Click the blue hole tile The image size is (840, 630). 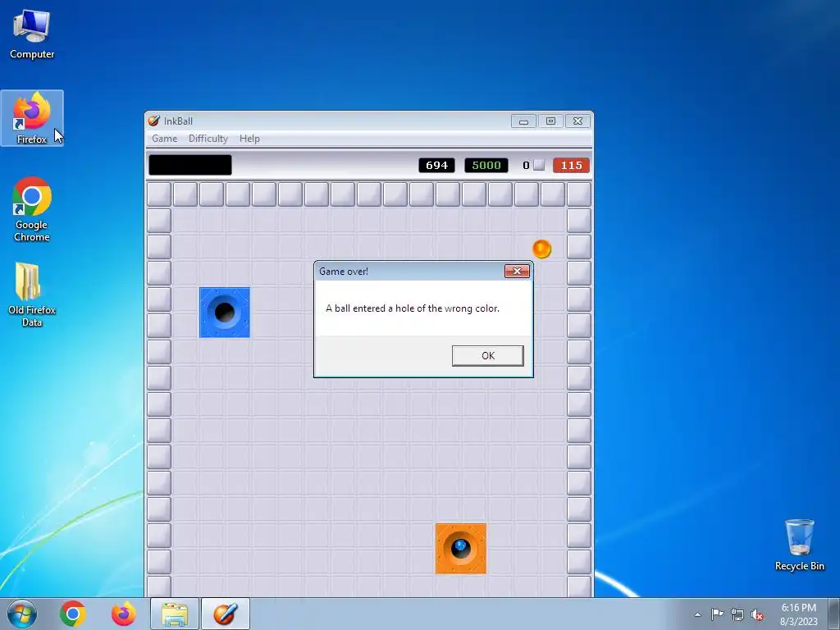click(225, 313)
